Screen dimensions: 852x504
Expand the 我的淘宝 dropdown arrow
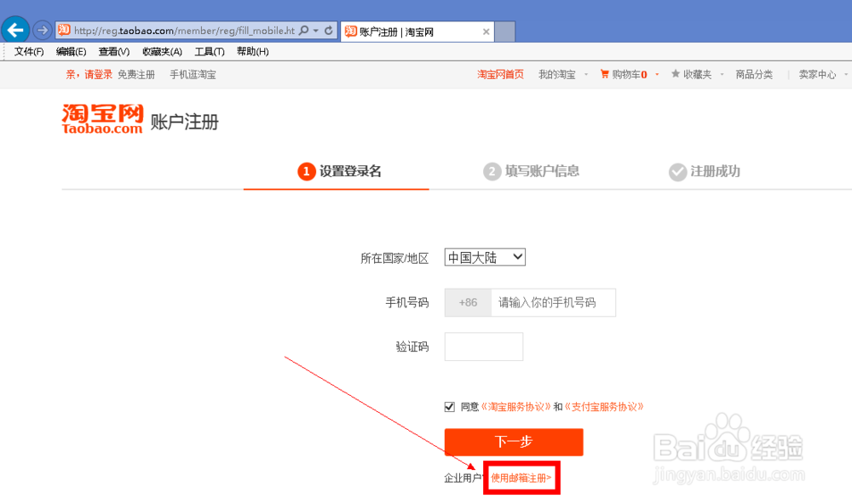click(x=586, y=74)
